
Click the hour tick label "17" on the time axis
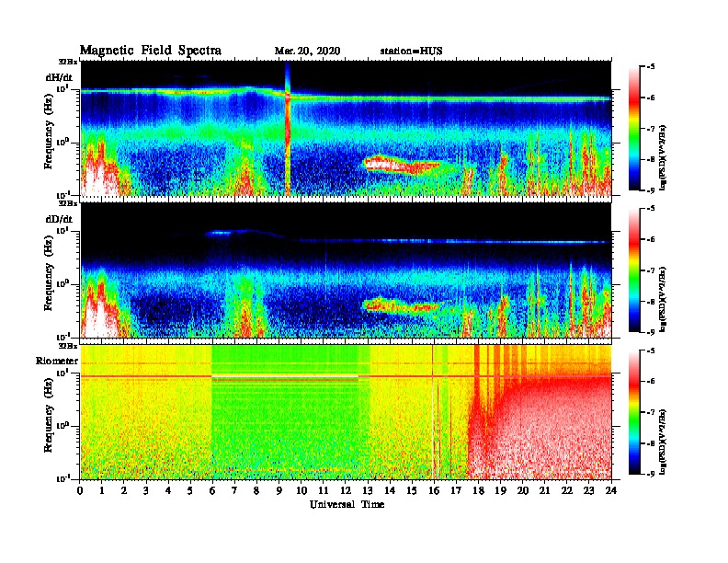click(456, 490)
